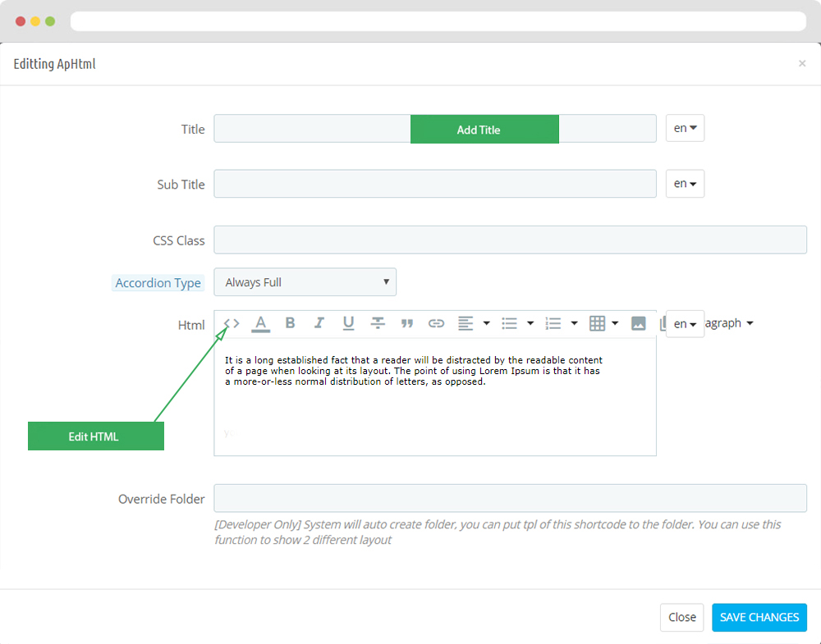Apply italic formatting
This screenshot has height=644, width=821.
click(319, 323)
